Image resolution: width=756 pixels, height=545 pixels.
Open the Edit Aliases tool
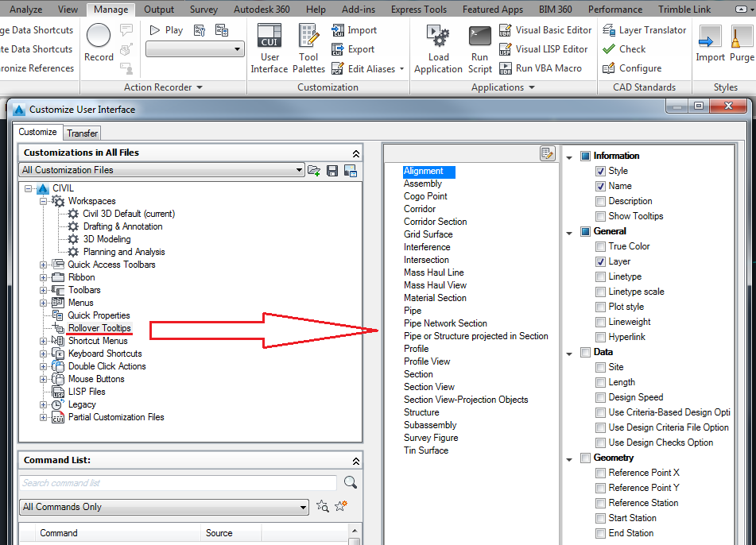(x=368, y=69)
